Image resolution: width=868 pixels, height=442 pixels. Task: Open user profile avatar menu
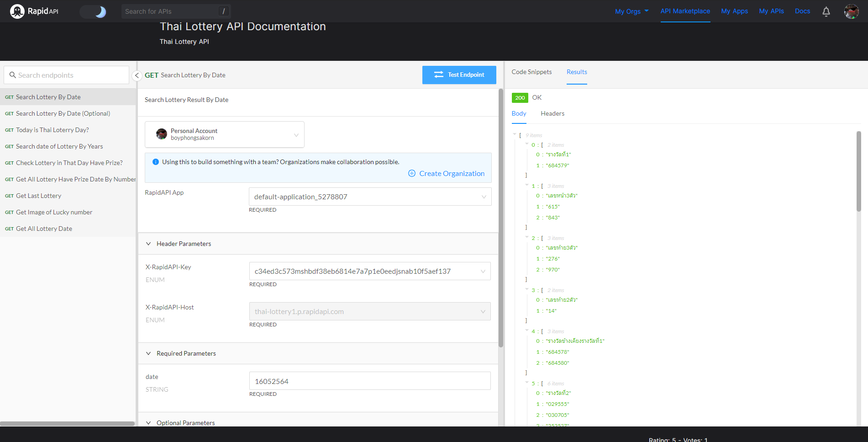point(851,11)
